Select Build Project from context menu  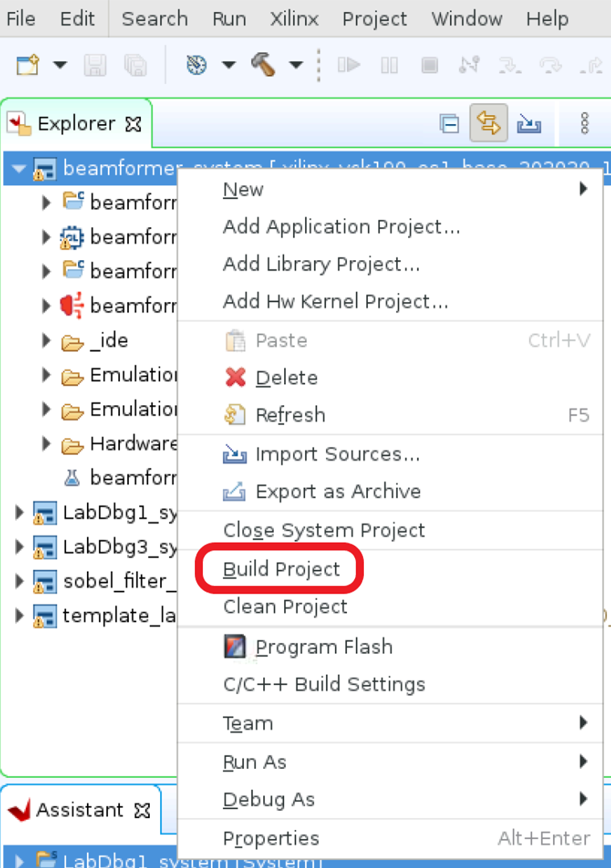pos(282,569)
